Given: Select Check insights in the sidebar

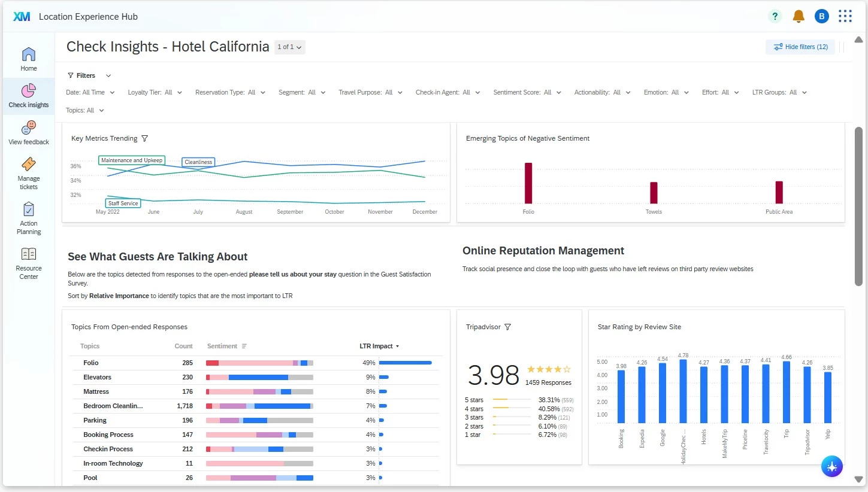Looking at the screenshot, I should pyautogui.click(x=29, y=96).
